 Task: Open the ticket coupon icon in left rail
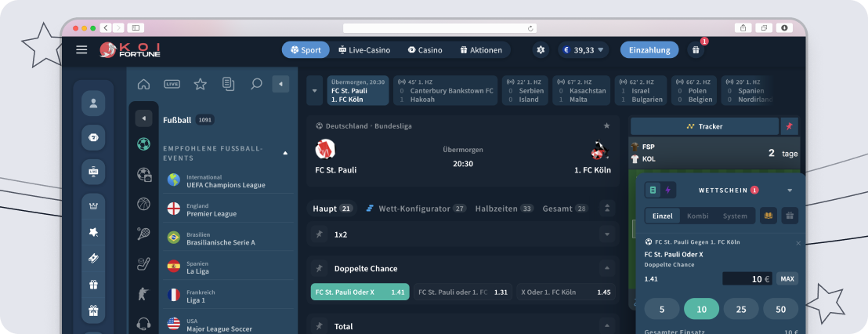pos(93,259)
